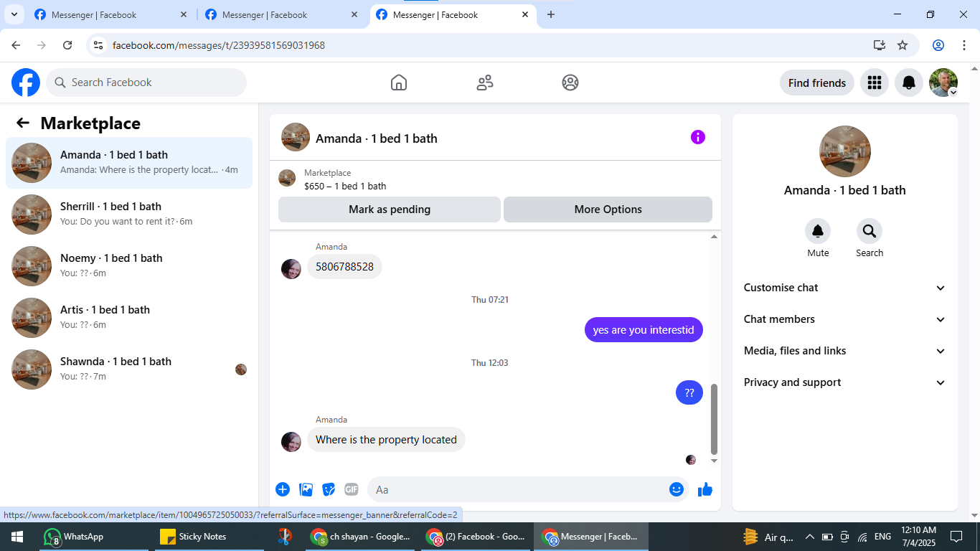Image resolution: width=980 pixels, height=551 pixels.
Task: Click Amanda's avatar beside the phone number
Action: [x=291, y=269]
